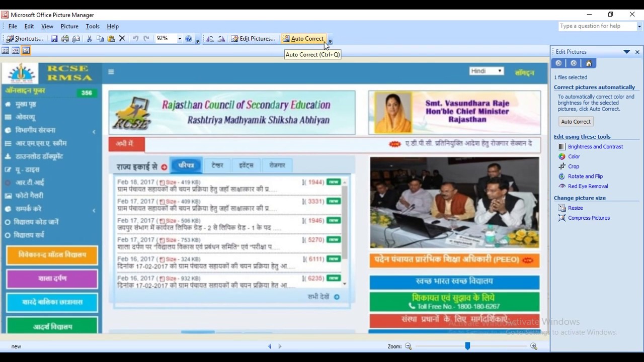Click the Redo arrow icon
This screenshot has height=362, width=644.
click(x=146, y=39)
